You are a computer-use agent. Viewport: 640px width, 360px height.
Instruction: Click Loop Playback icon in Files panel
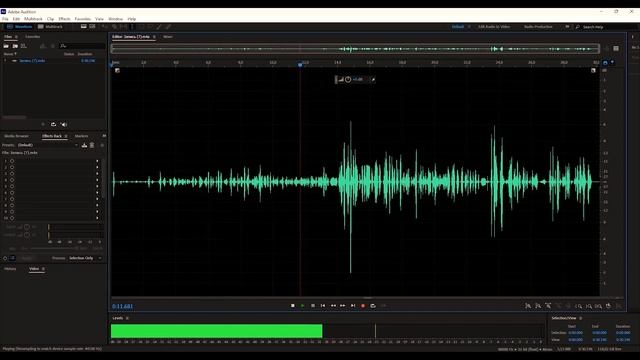pos(53,124)
